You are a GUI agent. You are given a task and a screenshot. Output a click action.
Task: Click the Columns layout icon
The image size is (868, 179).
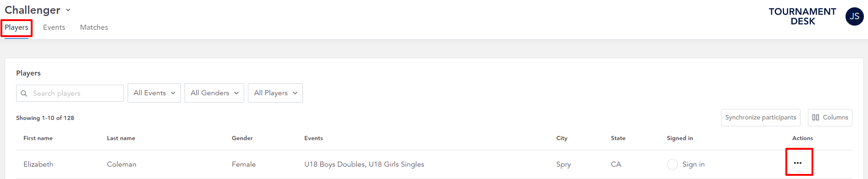pyautogui.click(x=816, y=118)
